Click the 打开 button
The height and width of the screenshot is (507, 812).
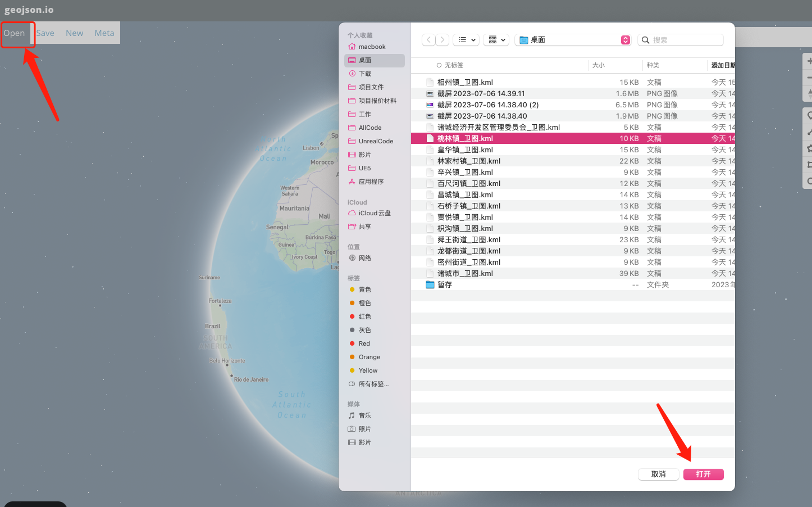(x=704, y=474)
